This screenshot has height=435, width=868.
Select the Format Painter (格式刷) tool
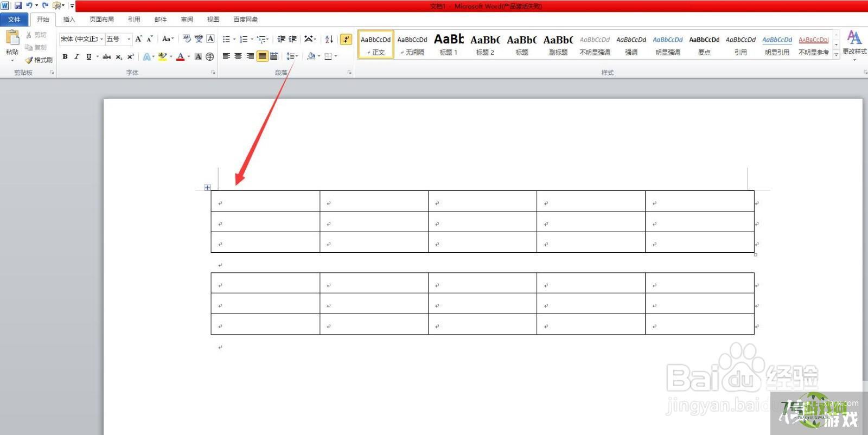39,60
